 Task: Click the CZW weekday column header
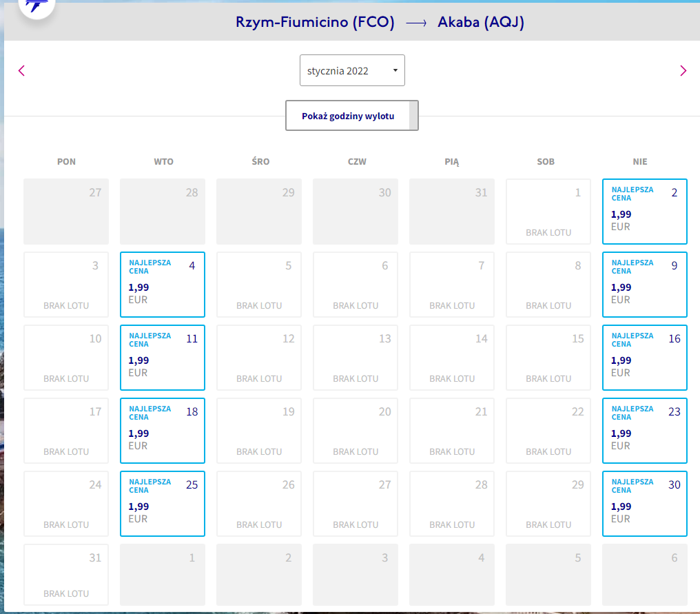[357, 162]
